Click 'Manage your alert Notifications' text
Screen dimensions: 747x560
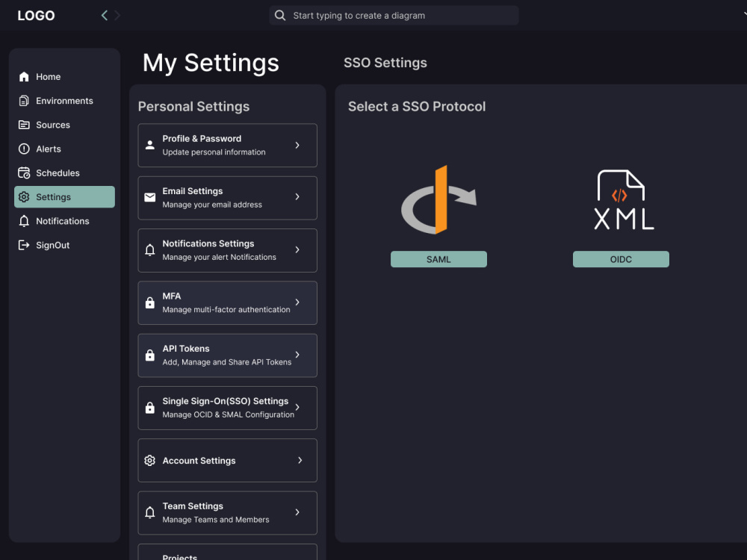click(219, 257)
